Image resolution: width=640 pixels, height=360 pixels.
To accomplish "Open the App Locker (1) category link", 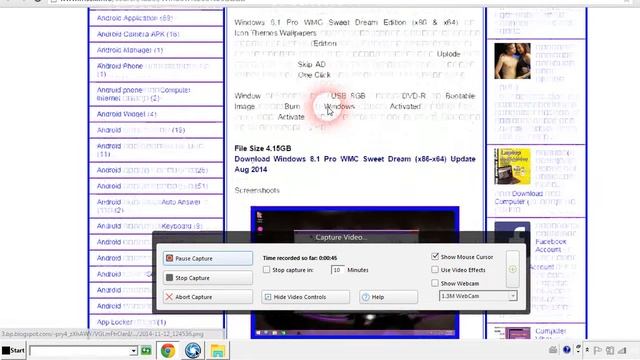I will click(x=131, y=322).
